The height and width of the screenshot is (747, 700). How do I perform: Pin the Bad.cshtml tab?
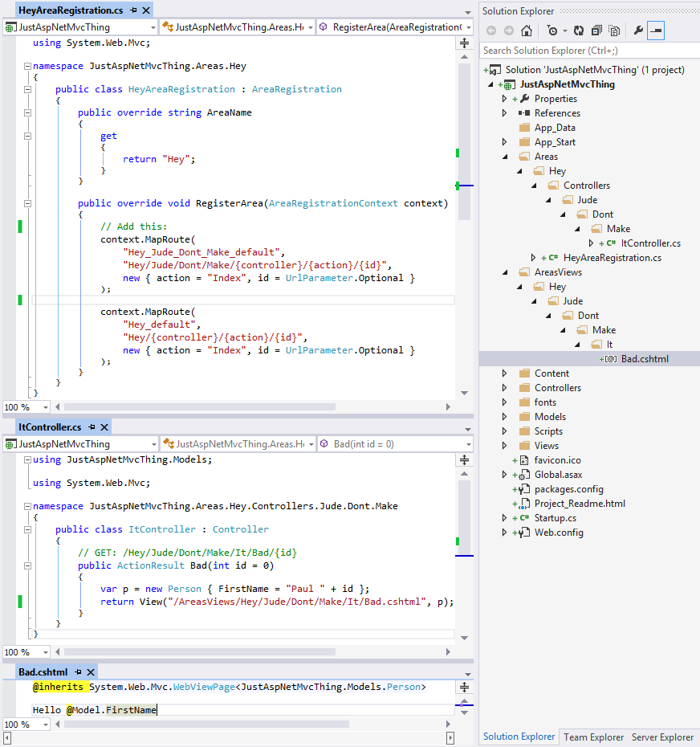(x=78, y=672)
